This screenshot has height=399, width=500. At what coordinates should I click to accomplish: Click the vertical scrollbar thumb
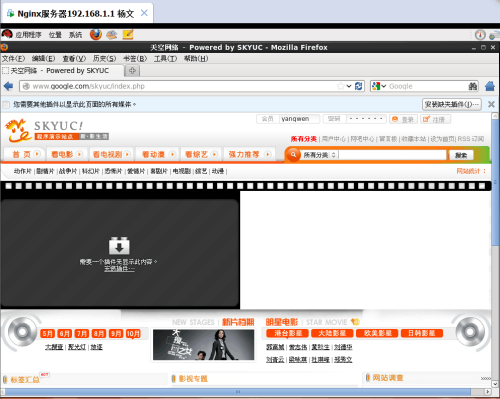point(495,183)
